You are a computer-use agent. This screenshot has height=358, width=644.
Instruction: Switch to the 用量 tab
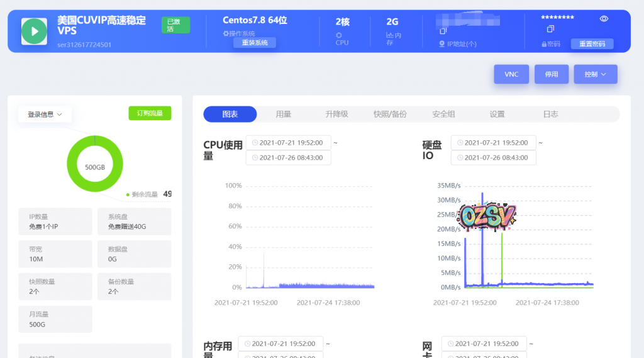[283, 114]
